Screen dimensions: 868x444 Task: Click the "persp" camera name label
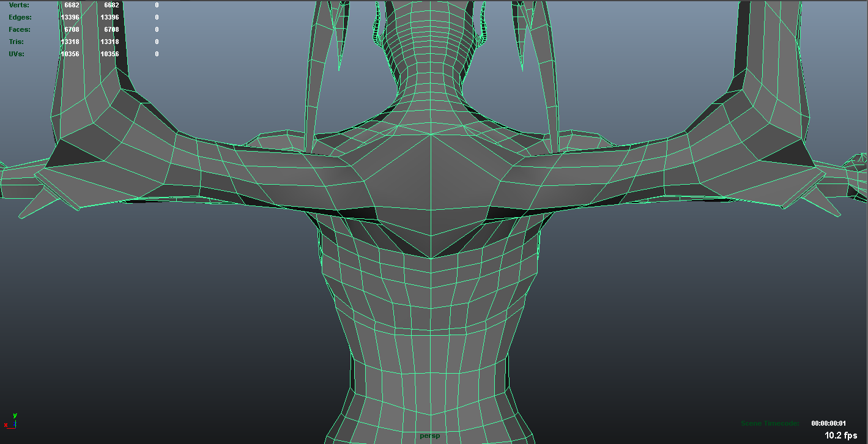[x=430, y=436]
